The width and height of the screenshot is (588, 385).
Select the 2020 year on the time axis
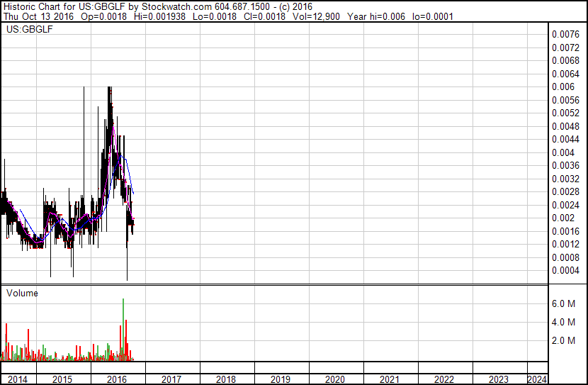tap(334, 379)
